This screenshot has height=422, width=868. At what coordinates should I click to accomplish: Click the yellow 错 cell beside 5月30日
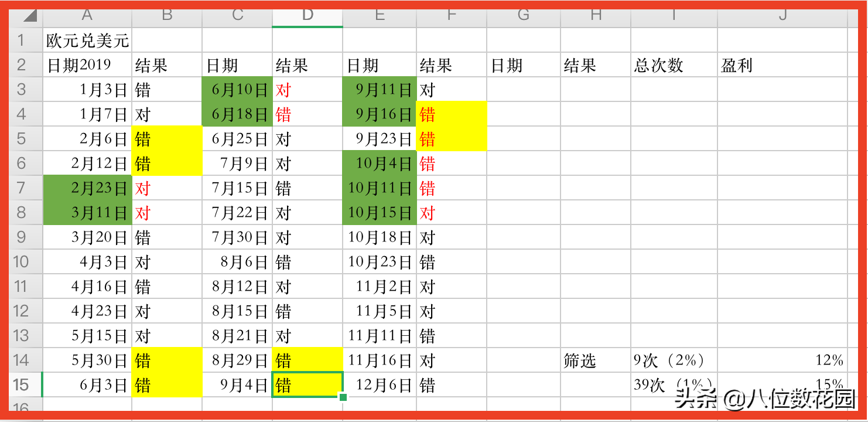167,360
